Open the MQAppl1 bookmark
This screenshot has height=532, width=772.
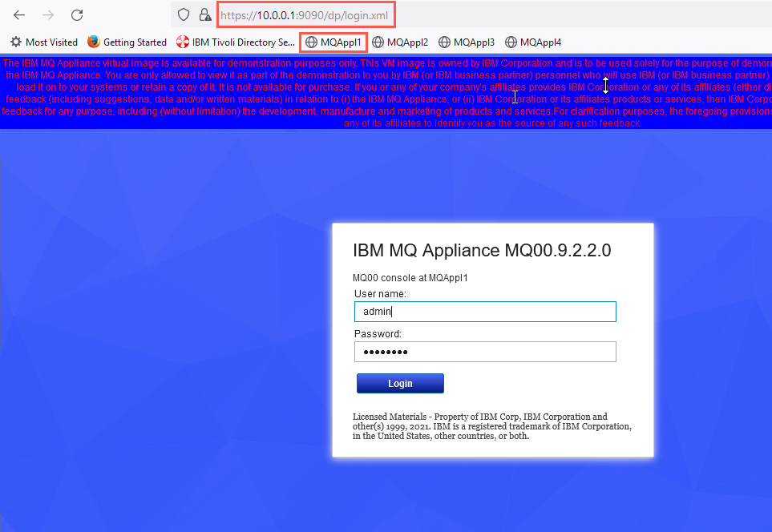(333, 42)
